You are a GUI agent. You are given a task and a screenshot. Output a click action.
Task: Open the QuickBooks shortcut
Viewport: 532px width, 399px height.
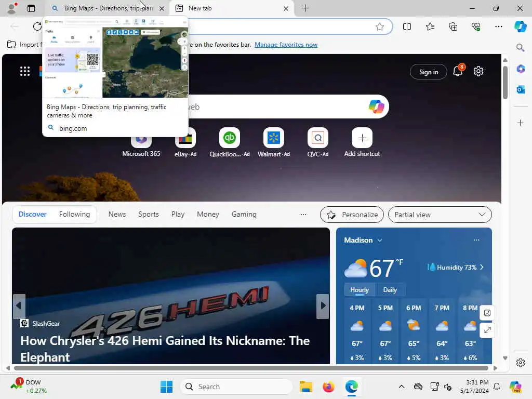pyautogui.click(x=229, y=142)
